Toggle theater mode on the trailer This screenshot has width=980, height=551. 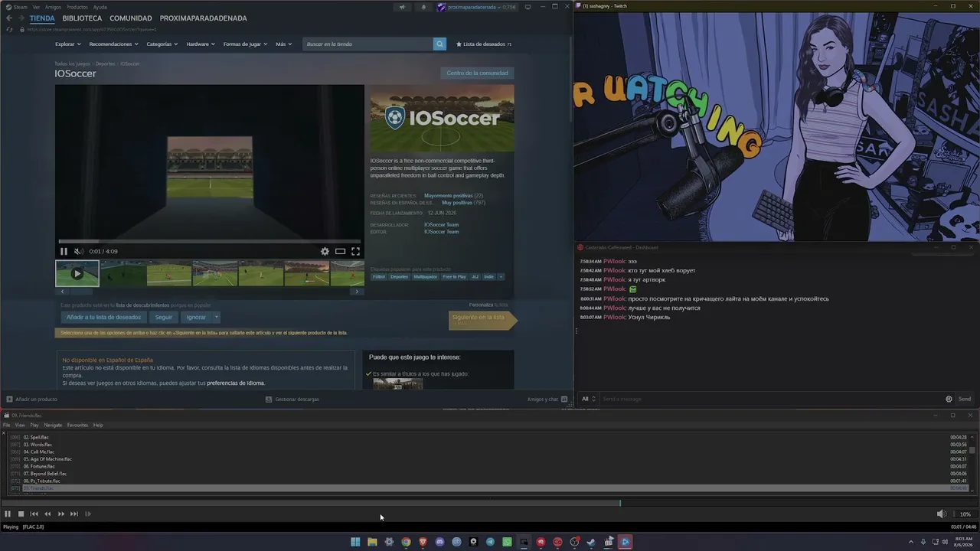click(340, 251)
